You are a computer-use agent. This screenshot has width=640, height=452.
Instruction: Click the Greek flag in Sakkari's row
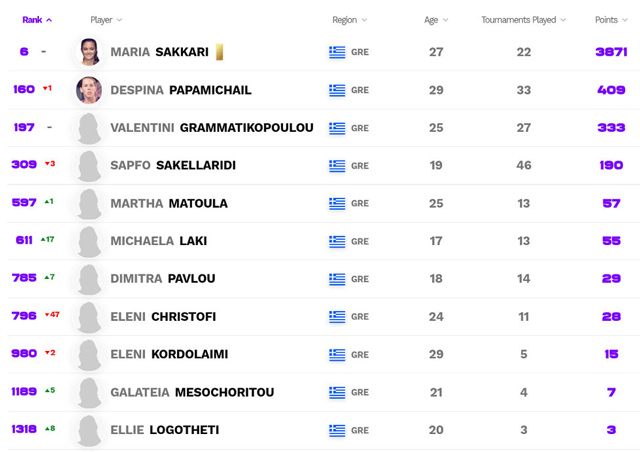337,52
